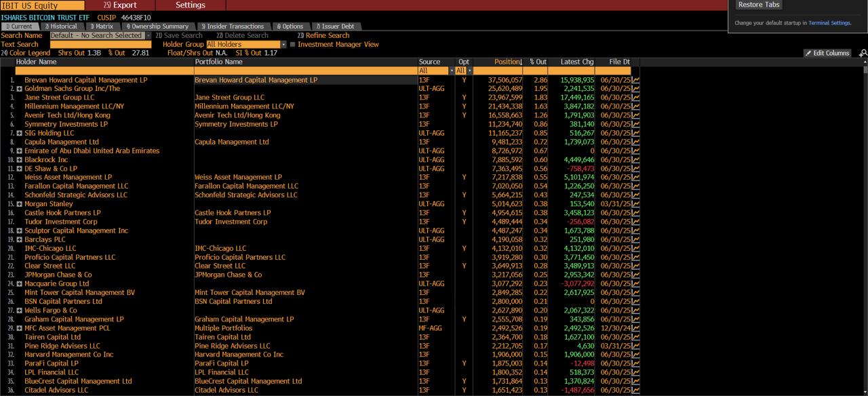Select the Harvard Management Co Inc holder name

click(69, 354)
